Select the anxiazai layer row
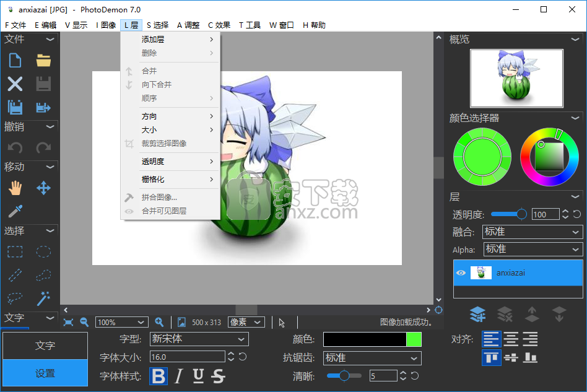 tap(518, 273)
